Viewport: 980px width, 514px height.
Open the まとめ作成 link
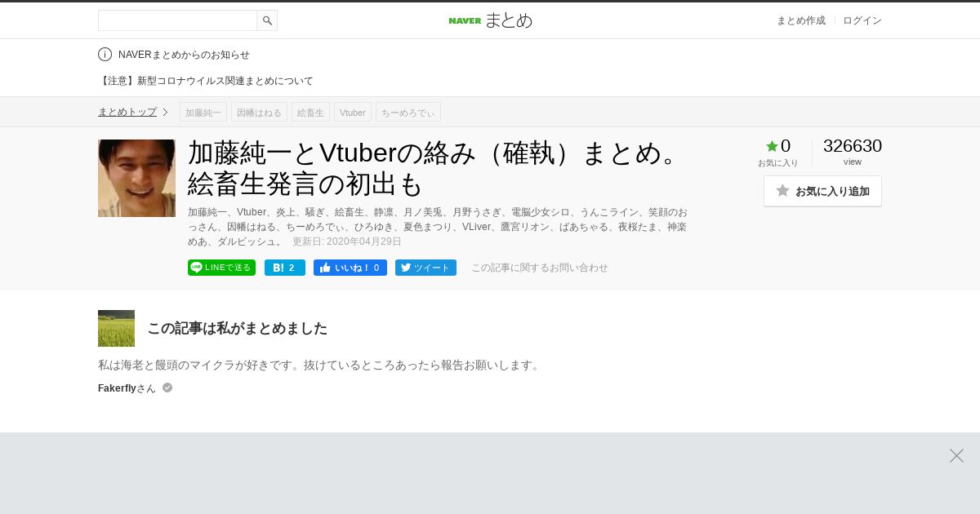800,20
